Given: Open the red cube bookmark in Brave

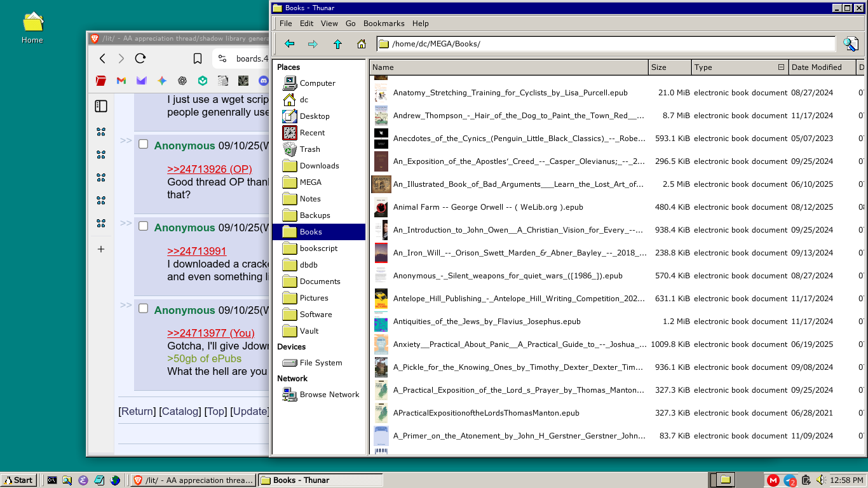Looking at the screenshot, I should pos(101,81).
